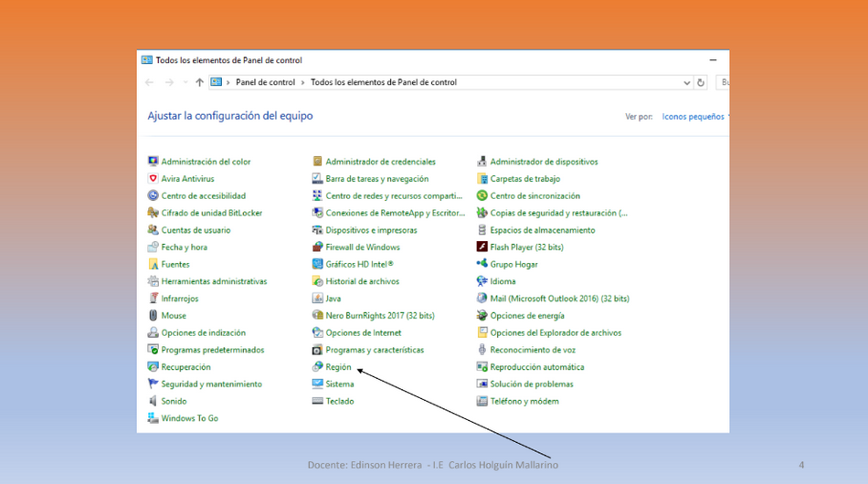The height and width of the screenshot is (484, 868).
Task: Open the Grupo Hogar icon
Action: pyautogui.click(x=482, y=264)
